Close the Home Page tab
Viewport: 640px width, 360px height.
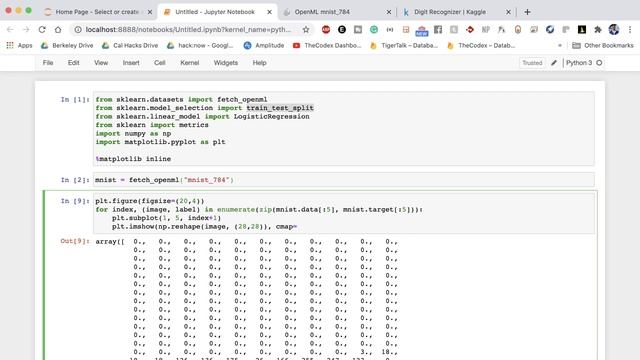point(150,12)
